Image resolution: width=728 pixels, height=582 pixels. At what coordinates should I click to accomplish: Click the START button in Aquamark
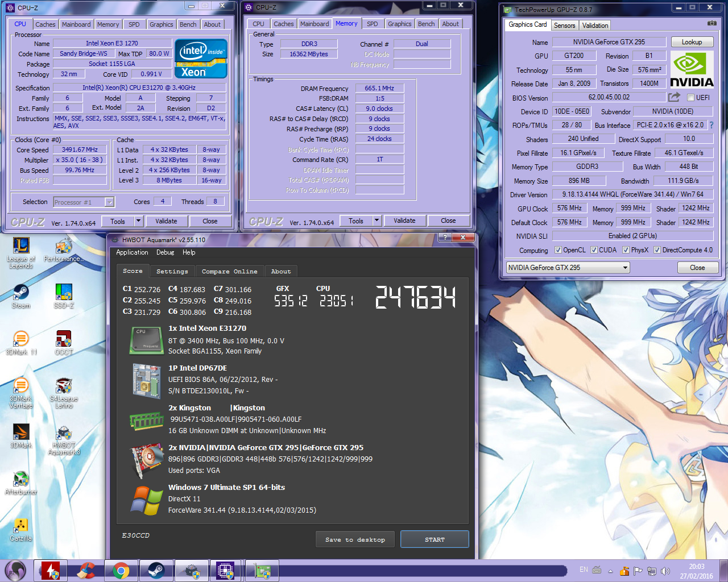pyautogui.click(x=435, y=540)
